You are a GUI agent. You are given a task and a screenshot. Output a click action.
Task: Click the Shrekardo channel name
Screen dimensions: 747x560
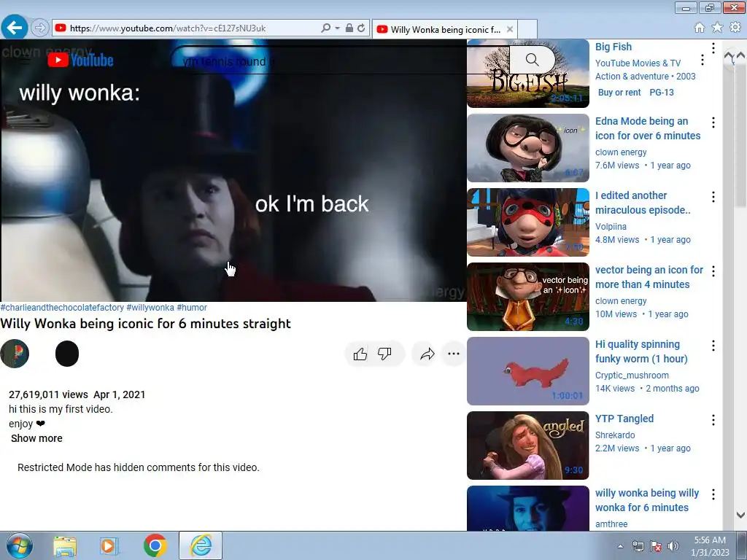pos(614,435)
